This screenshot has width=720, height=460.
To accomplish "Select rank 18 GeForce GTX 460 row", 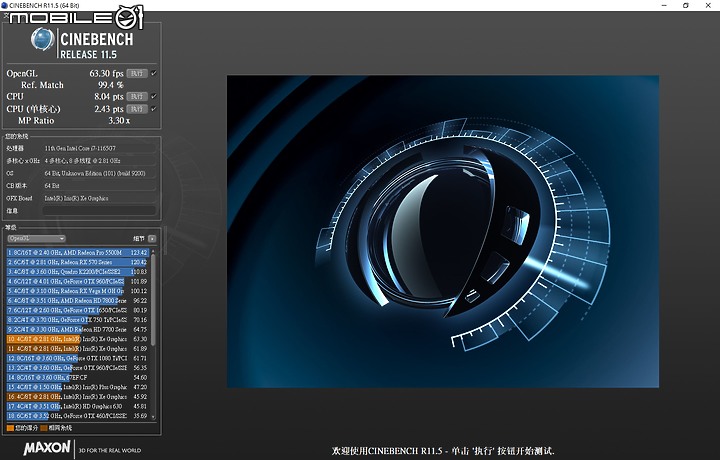I will (x=78, y=416).
